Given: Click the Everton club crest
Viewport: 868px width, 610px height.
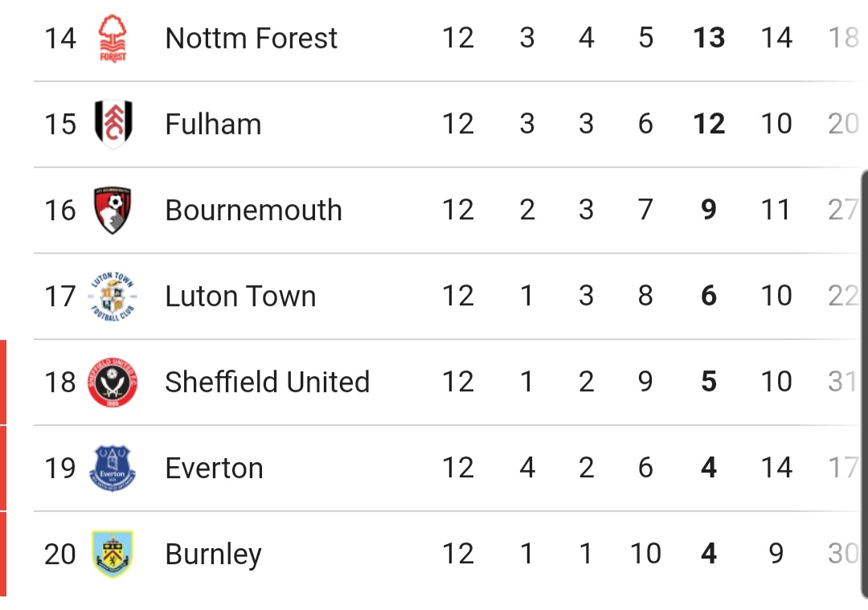Looking at the screenshot, I should [x=113, y=469].
